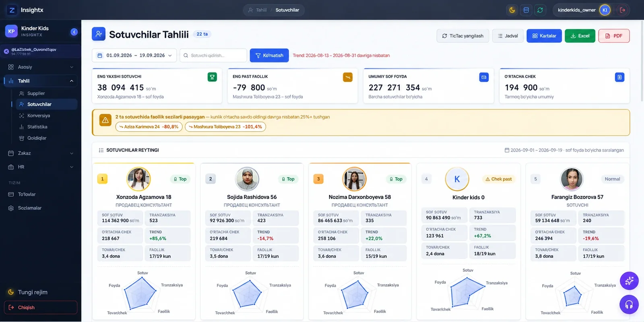This screenshot has width=644, height=322.
Task: Click the green refresh icon in header
Action: 540,10
